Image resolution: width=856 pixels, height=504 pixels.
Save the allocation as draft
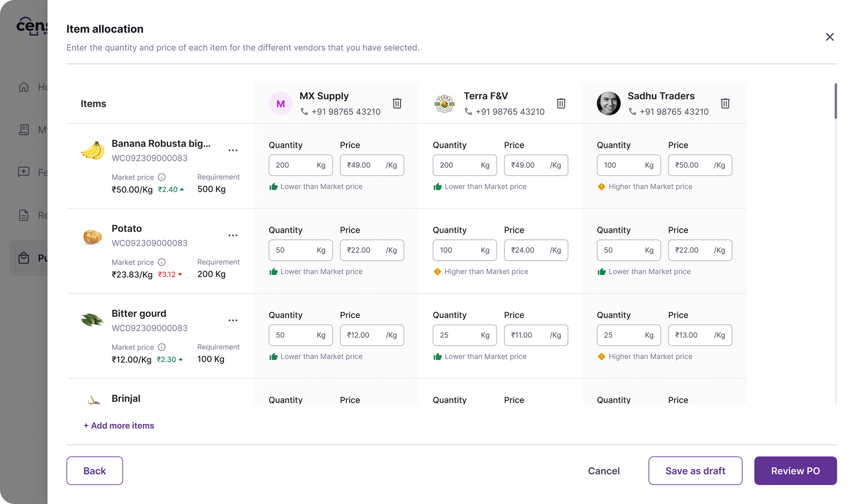695,471
